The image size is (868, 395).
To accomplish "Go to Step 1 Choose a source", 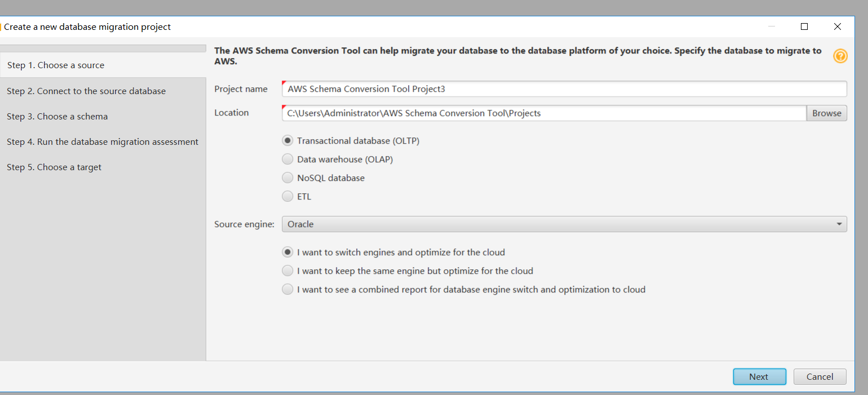I will click(x=56, y=65).
